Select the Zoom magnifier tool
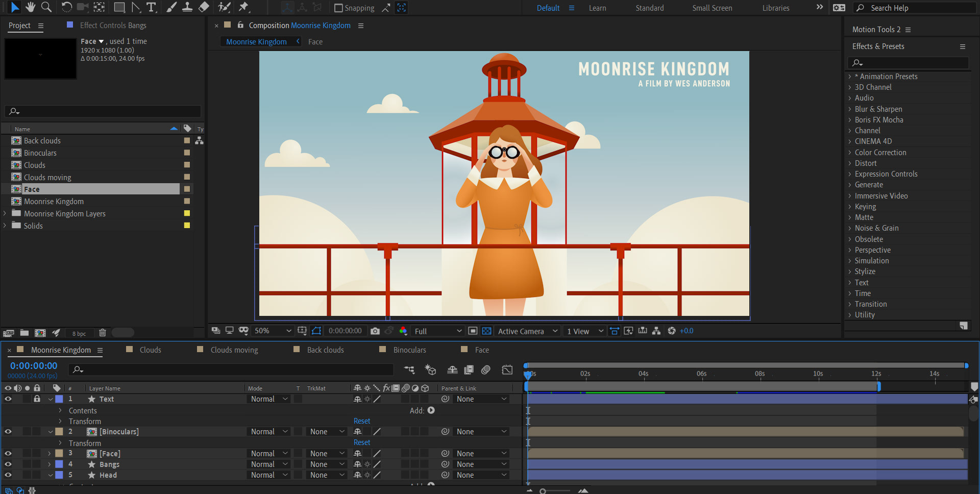 tap(46, 7)
